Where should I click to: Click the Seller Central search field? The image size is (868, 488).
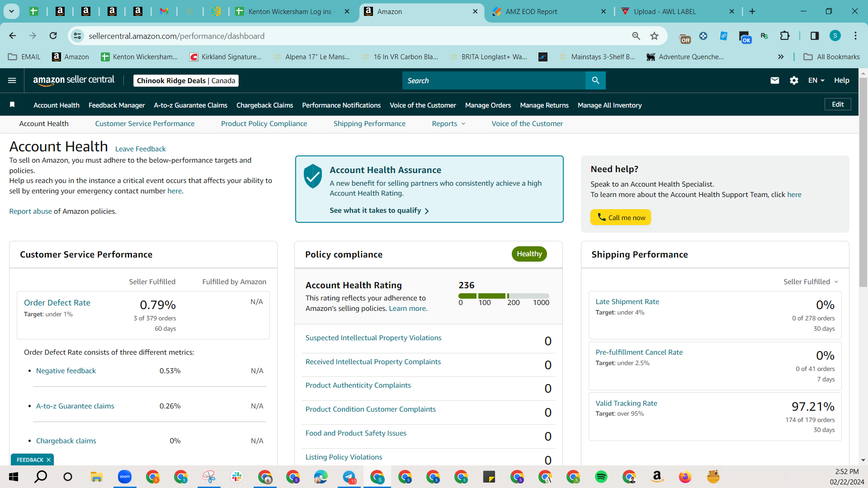pos(494,80)
